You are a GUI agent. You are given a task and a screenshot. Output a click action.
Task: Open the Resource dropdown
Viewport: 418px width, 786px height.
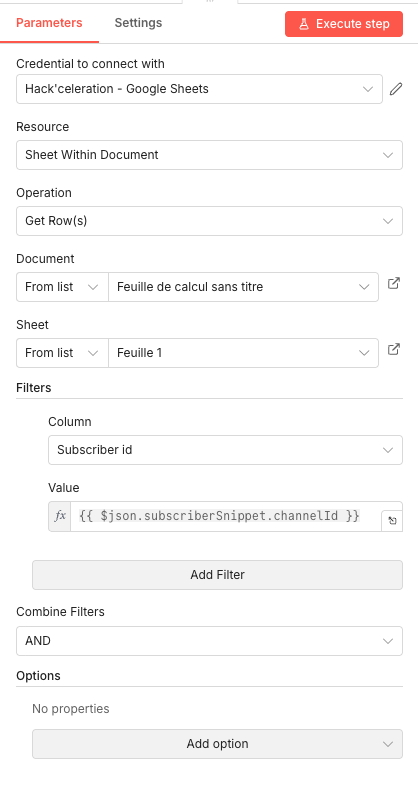coord(210,155)
